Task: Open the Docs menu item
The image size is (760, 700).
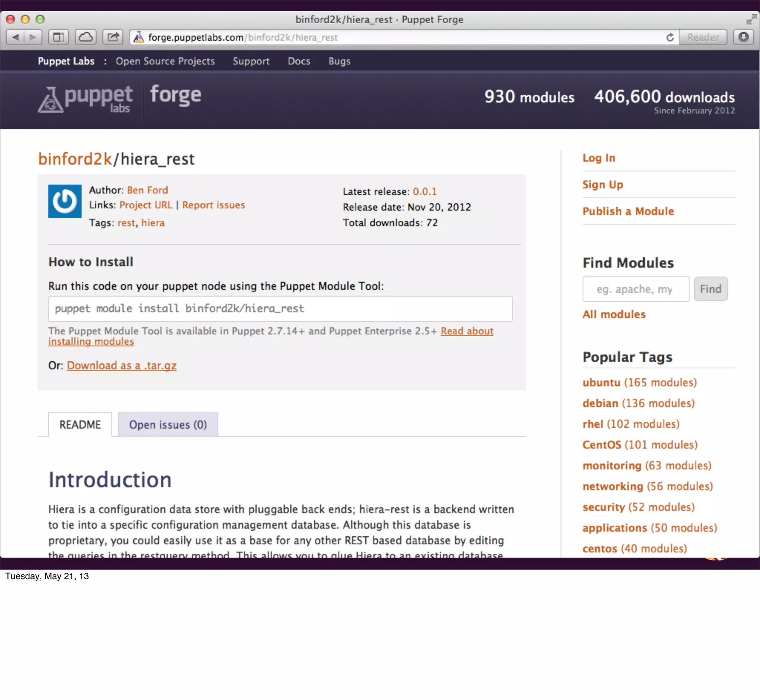Action: tap(299, 61)
